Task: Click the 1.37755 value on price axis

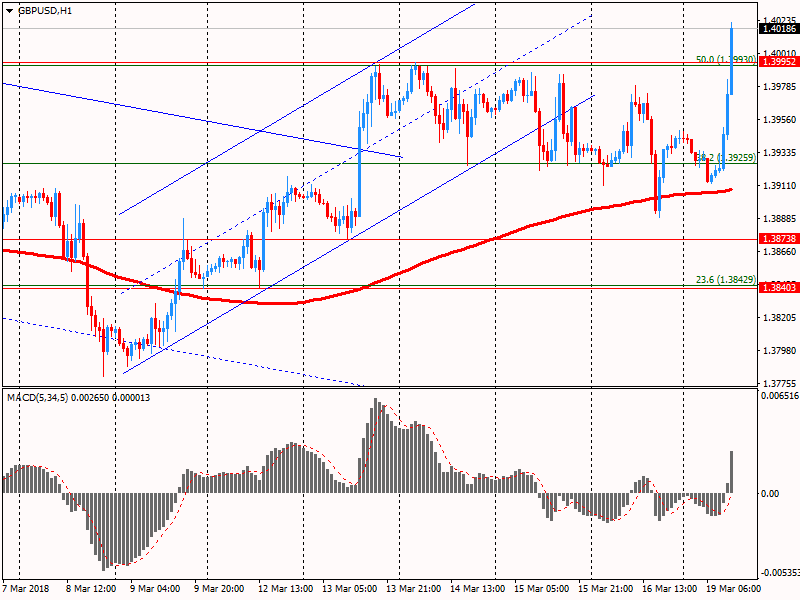Action: tap(779, 384)
